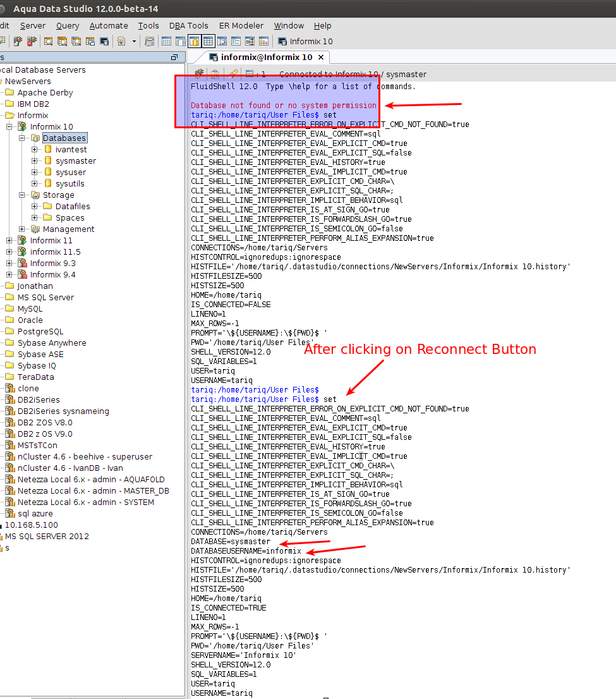Expand the Spaces folder

34,217
